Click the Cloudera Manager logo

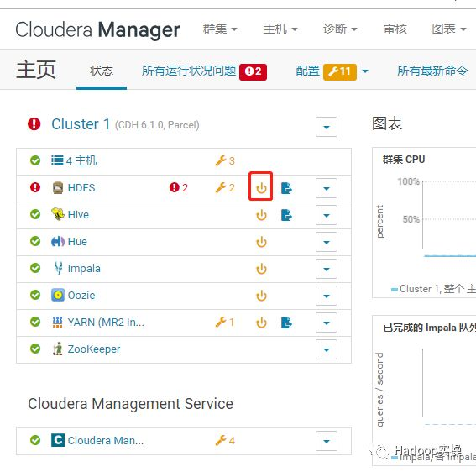click(x=97, y=29)
